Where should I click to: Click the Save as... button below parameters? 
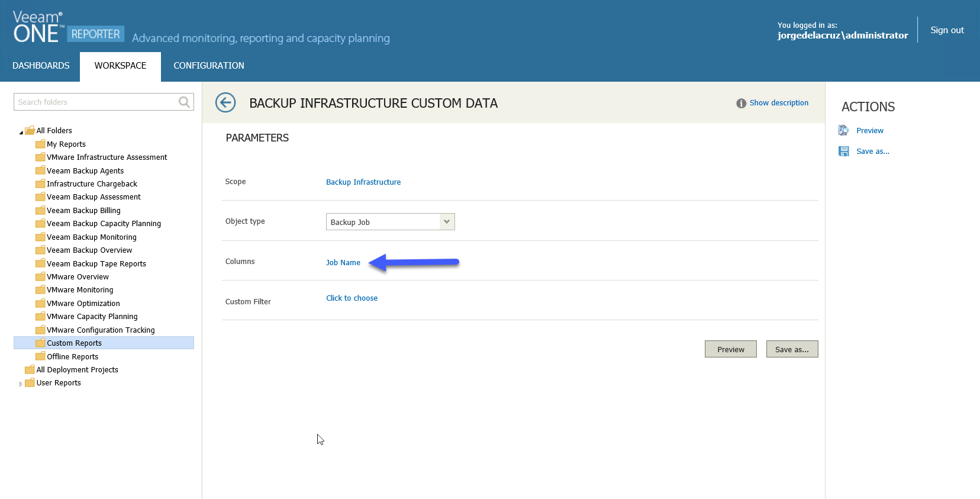point(792,349)
